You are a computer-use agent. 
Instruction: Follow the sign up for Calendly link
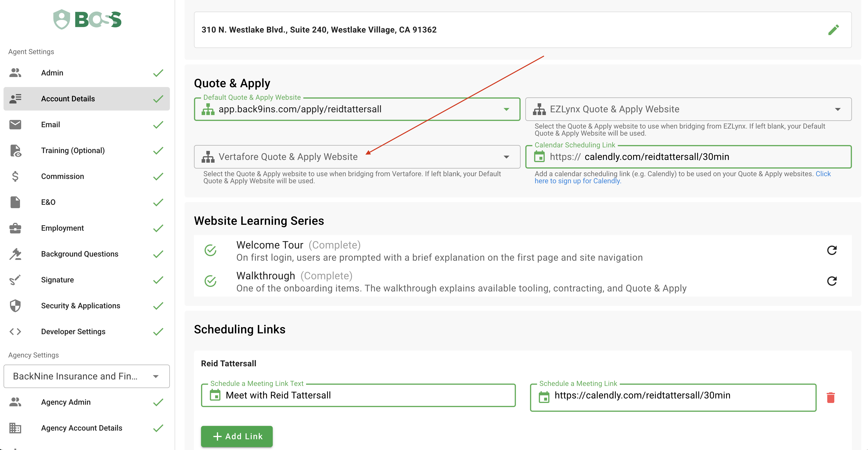coord(577,181)
